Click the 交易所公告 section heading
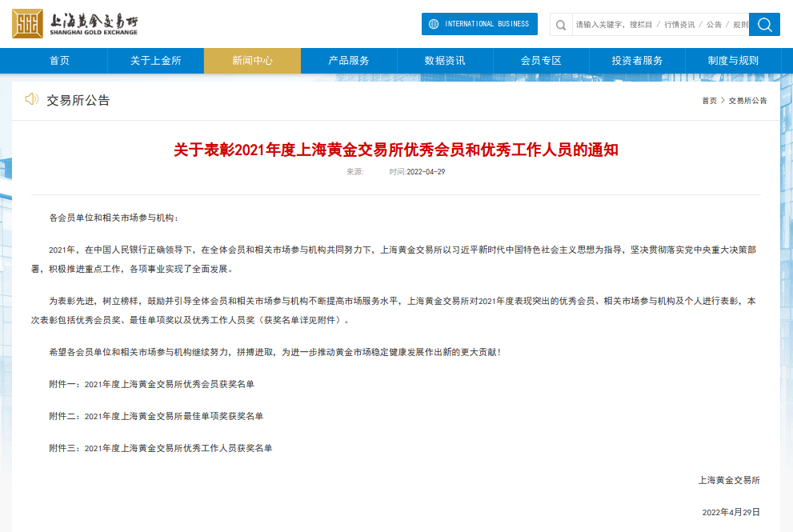The height and width of the screenshot is (532, 793). click(x=78, y=100)
